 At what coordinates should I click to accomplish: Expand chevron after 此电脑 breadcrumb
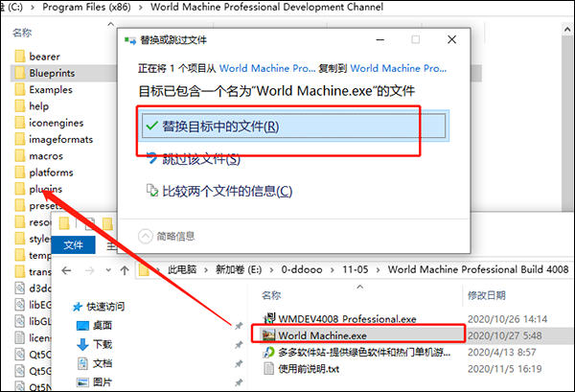(206, 270)
